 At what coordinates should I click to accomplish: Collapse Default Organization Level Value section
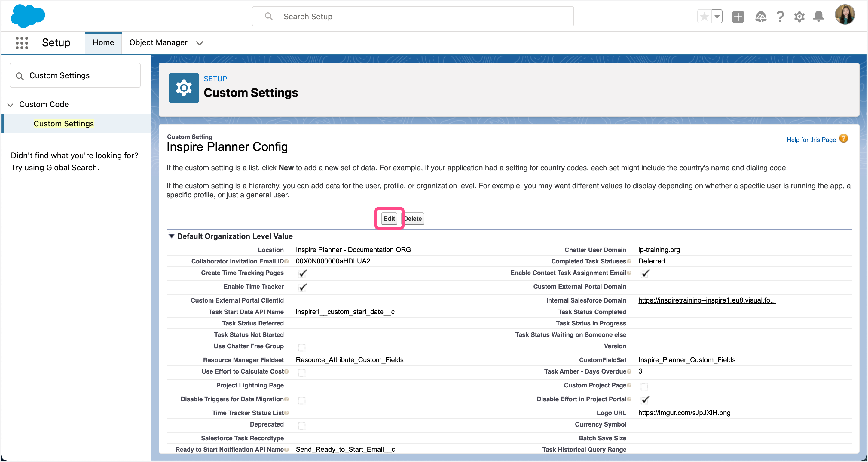click(172, 236)
